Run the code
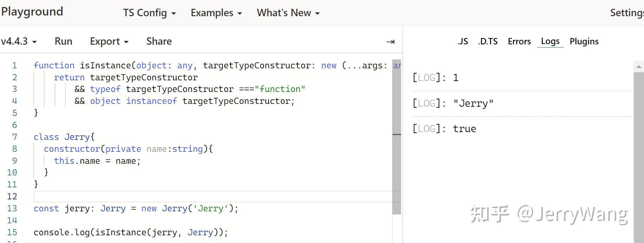The image size is (644, 243). [x=63, y=42]
